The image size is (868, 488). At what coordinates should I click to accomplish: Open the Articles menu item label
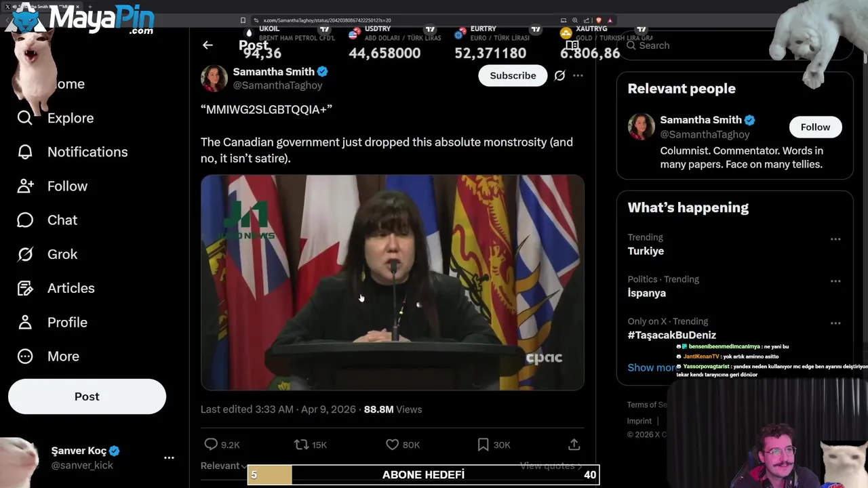click(71, 288)
